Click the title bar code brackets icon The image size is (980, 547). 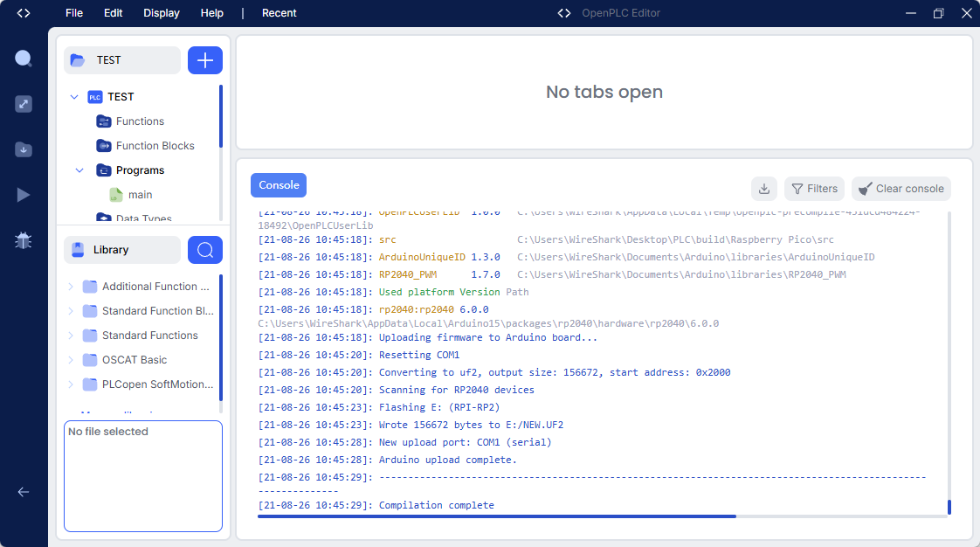point(563,13)
